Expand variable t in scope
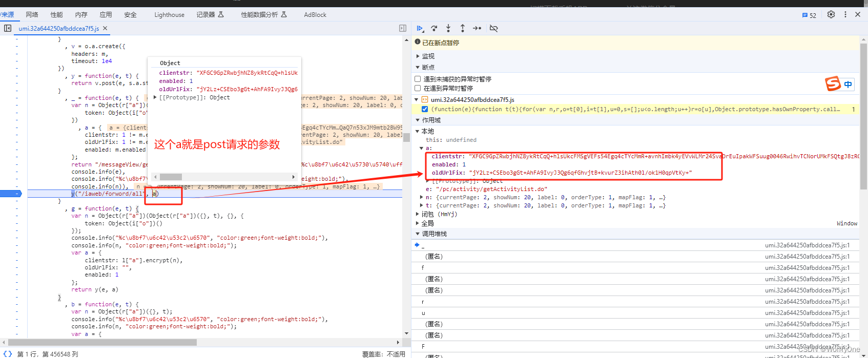This screenshot has height=358, width=868. (x=421, y=205)
